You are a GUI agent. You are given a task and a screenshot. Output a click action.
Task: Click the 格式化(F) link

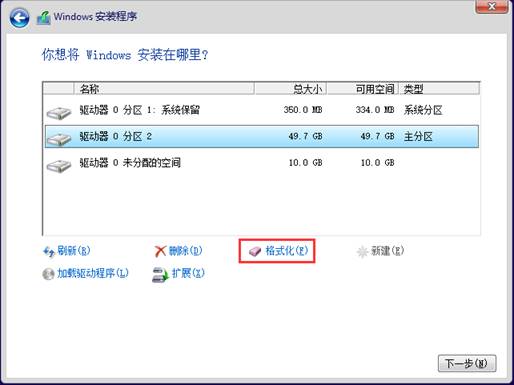click(x=286, y=251)
